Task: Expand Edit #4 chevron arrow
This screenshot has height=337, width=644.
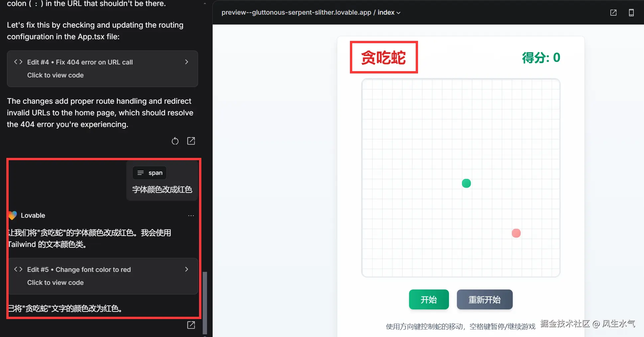Action: 187,62
